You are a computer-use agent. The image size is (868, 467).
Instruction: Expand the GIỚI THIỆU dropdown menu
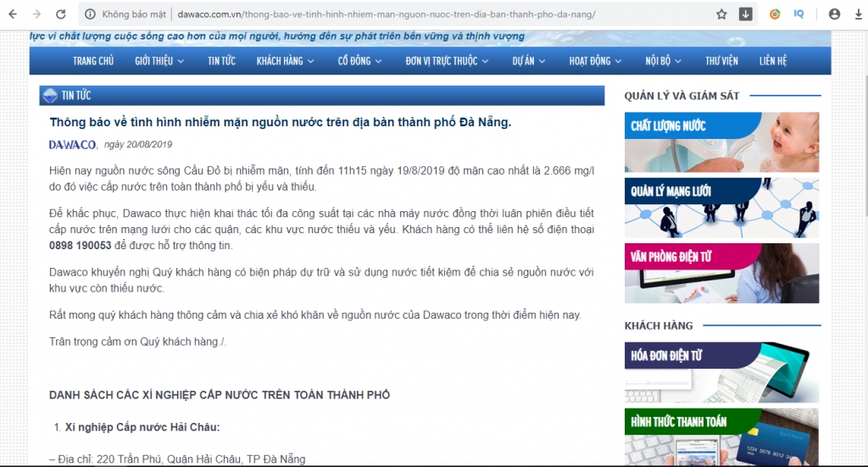tap(159, 61)
